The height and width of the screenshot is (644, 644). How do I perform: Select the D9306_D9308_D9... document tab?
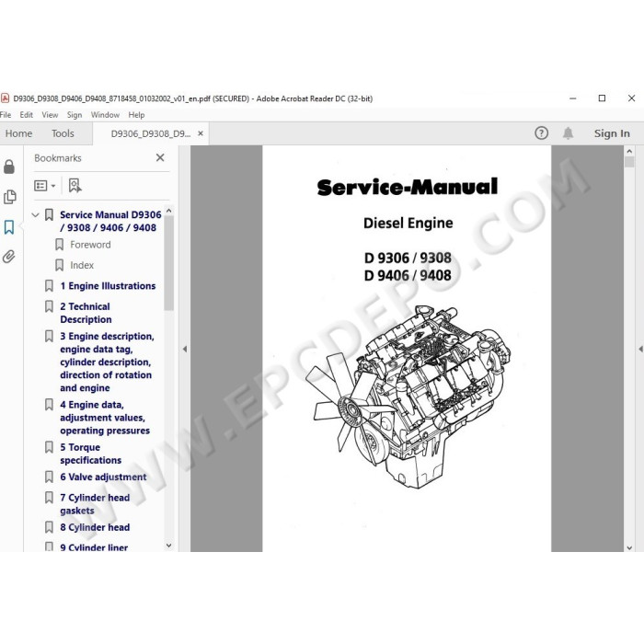click(x=150, y=134)
